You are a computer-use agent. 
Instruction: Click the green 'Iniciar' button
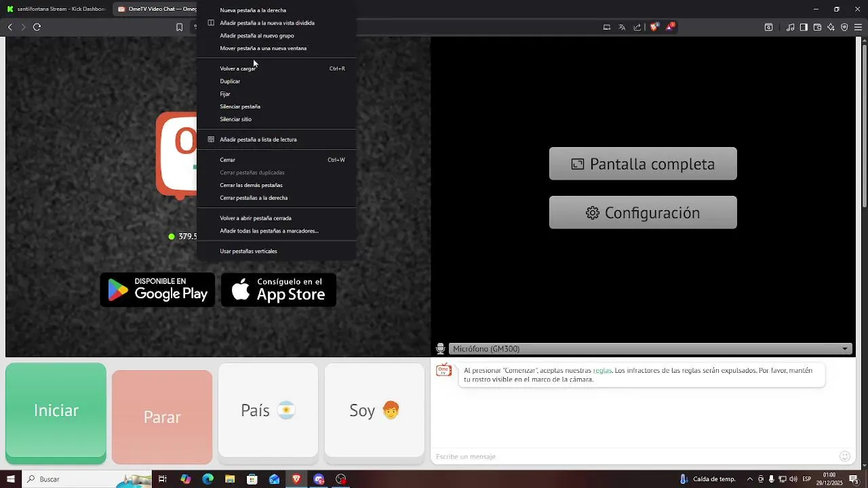(x=56, y=413)
